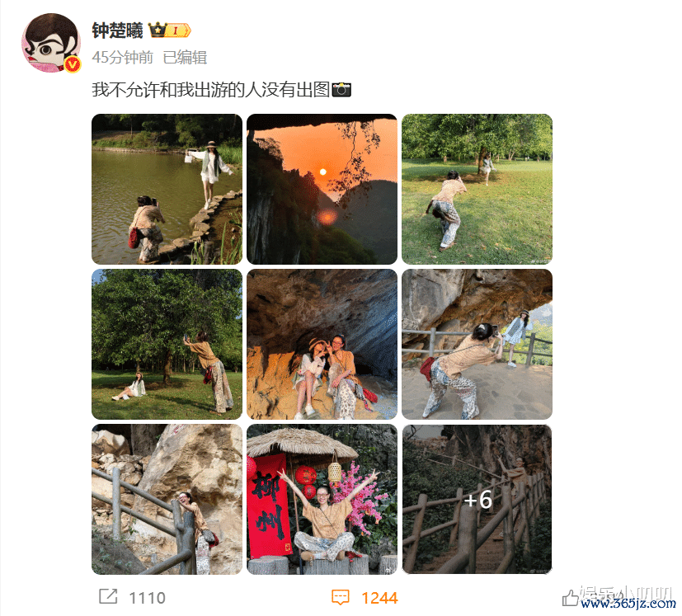The image size is (682, 616).
Task: Open comments via speech bubble icon
Action: [340, 597]
